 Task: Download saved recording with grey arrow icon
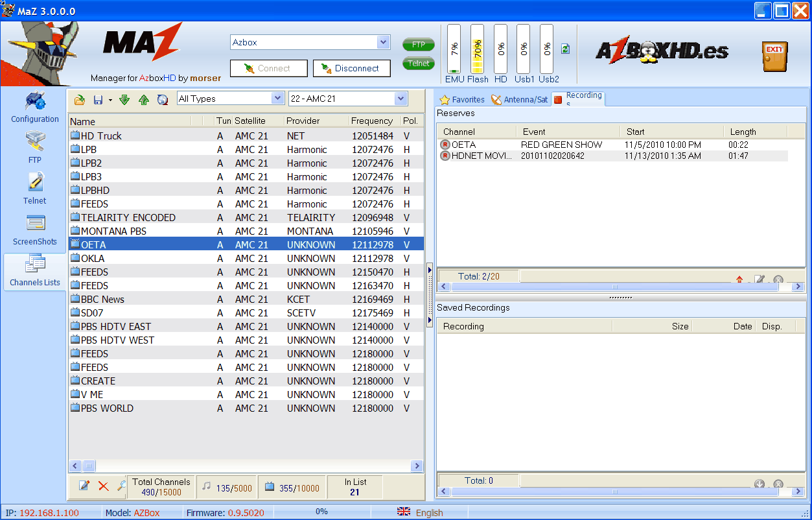click(x=760, y=484)
